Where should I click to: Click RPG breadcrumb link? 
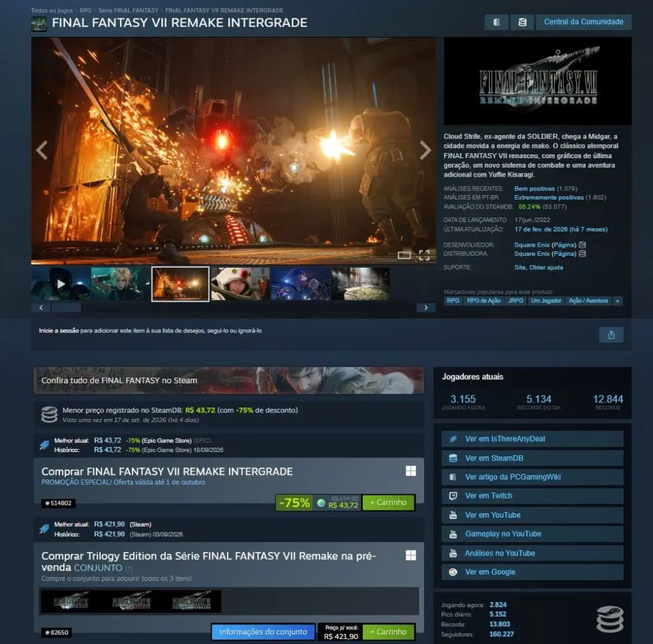(85, 10)
